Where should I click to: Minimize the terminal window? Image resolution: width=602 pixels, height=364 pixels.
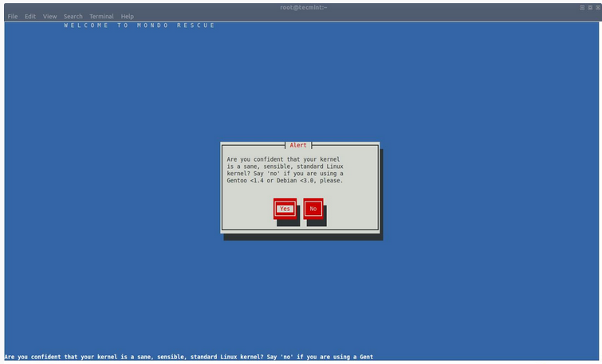pos(582,8)
